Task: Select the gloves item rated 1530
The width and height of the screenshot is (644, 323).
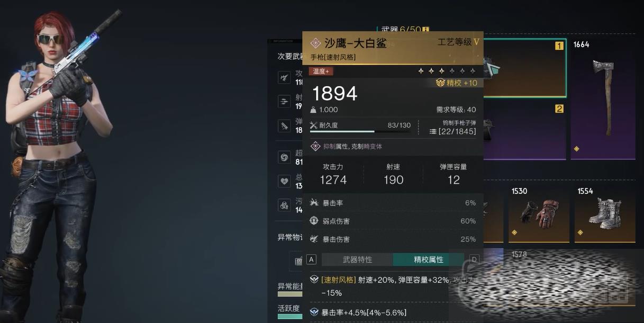Action: 539,213
